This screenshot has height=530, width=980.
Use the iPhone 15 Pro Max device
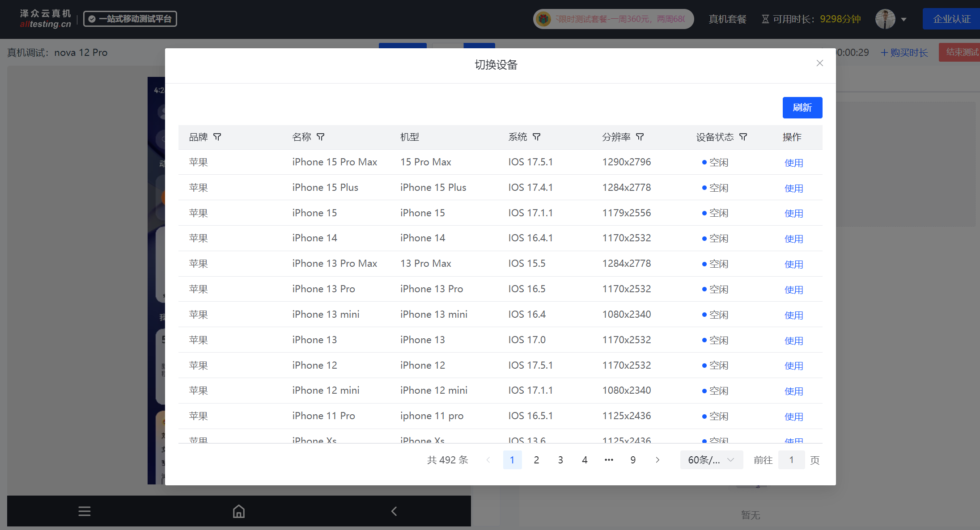(794, 163)
